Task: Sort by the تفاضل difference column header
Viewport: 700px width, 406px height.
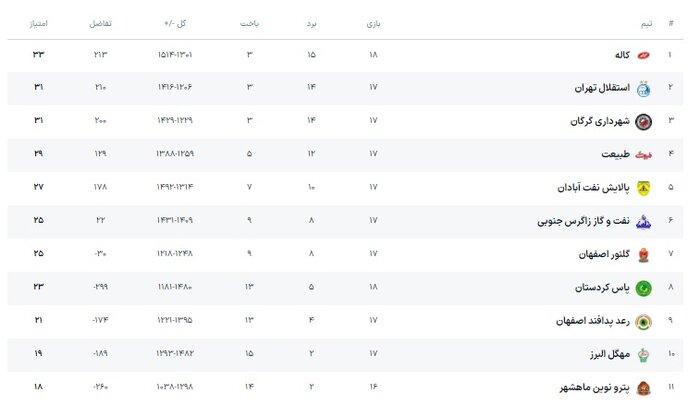Action: pos(101,22)
